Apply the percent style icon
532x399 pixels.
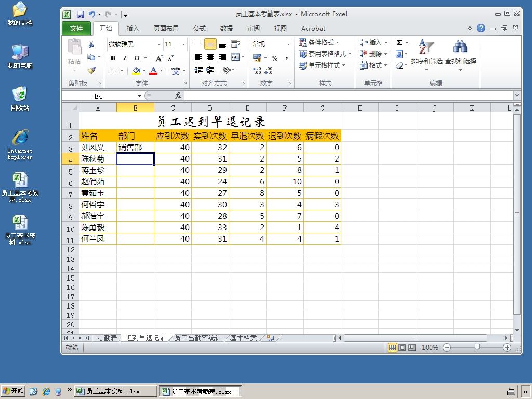274,58
